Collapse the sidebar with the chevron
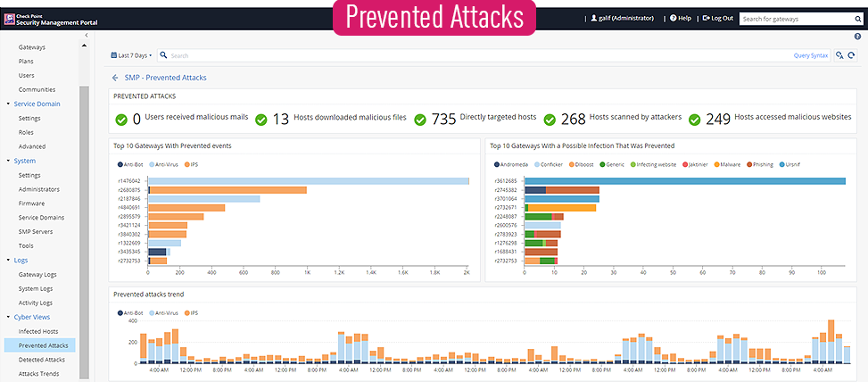The width and height of the screenshot is (868, 382). click(87, 36)
